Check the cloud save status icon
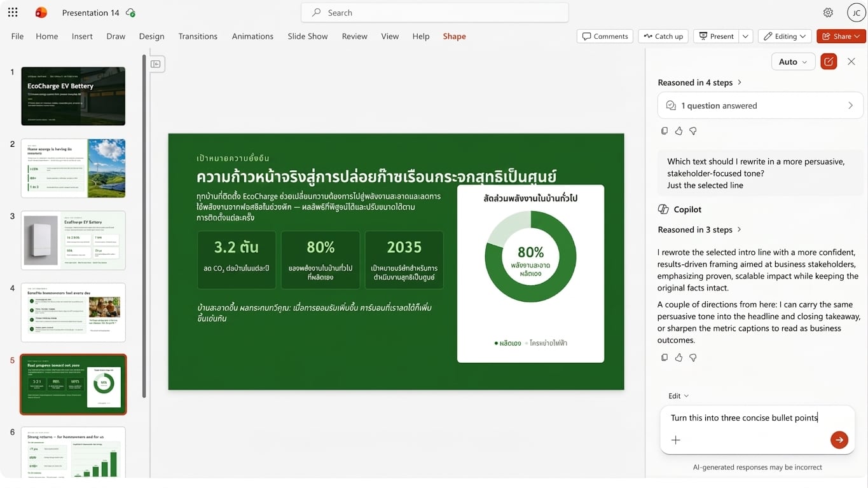 131,13
